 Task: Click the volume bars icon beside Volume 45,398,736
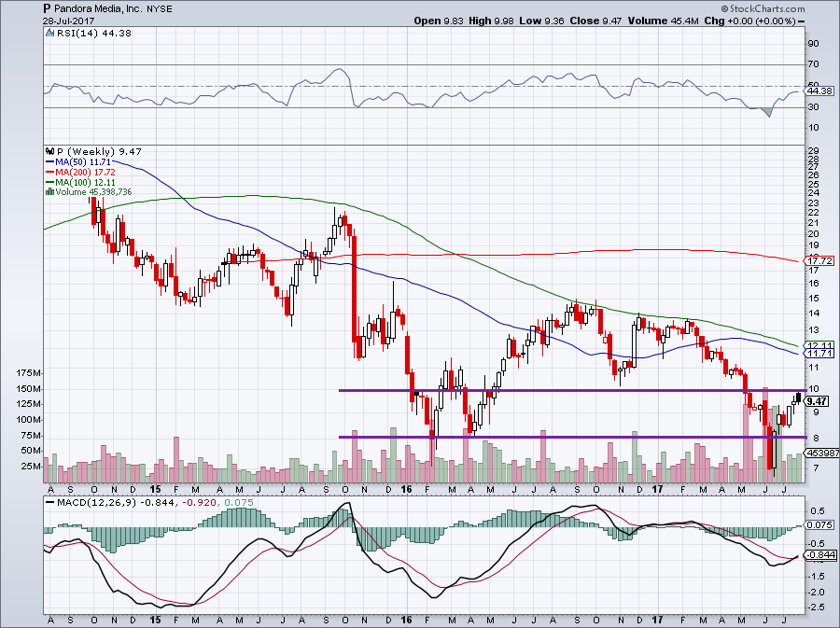(49, 192)
